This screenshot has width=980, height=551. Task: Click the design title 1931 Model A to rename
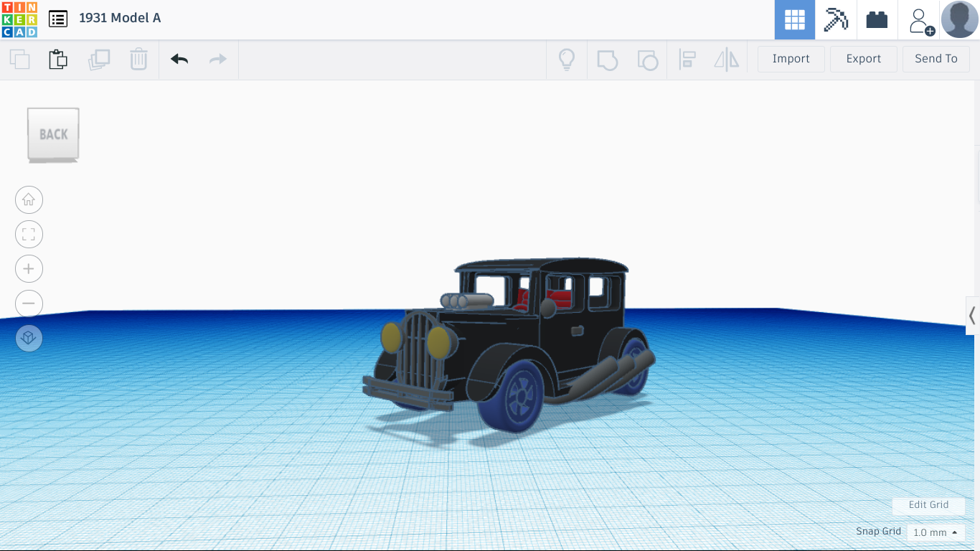pyautogui.click(x=120, y=18)
